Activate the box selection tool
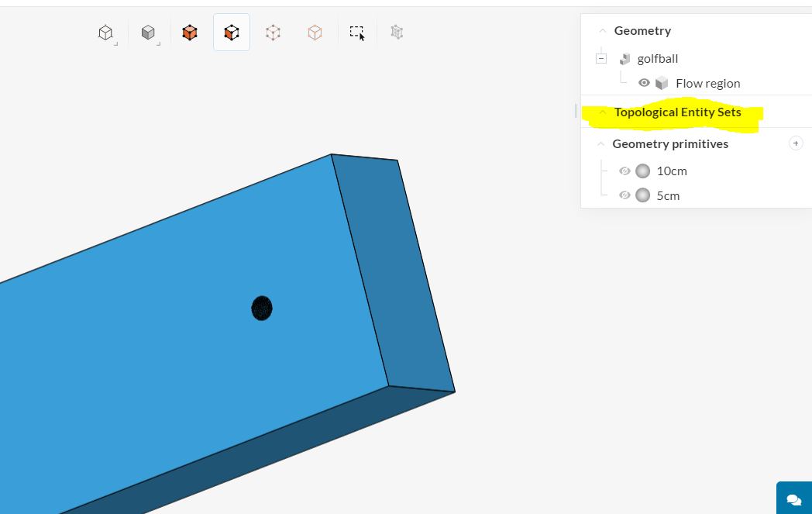The height and width of the screenshot is (514, 812). tap(357, 33)
